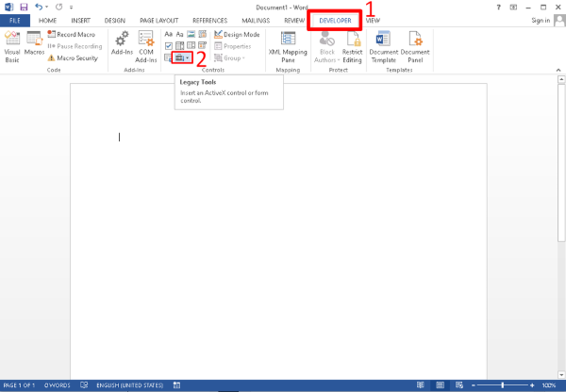Click Restrict Editing
This screenshot has height=392, width=566.
352,46
